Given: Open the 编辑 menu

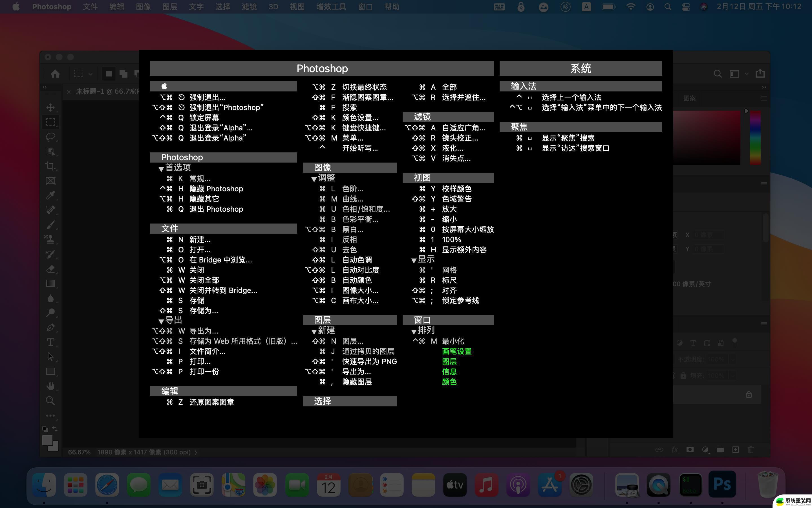Looking at the screenshot, I should (117, 7).
